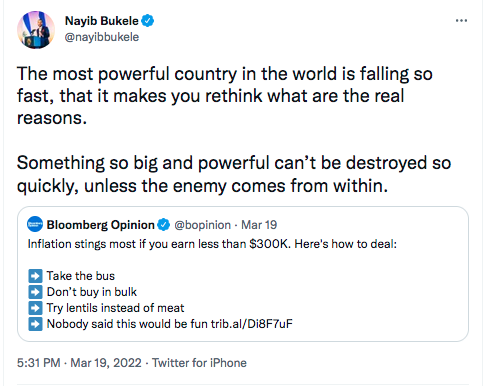The image size is (491, 386).
Task: Open the @bopinion handle
Action: [203, 225]
